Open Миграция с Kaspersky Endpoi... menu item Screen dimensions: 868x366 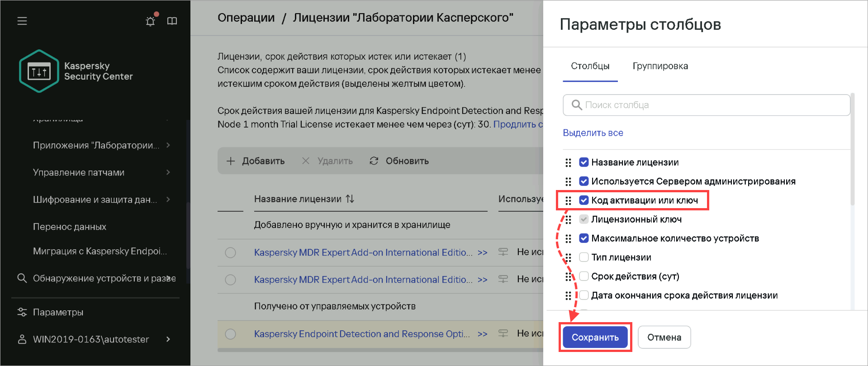coord(100,251)
